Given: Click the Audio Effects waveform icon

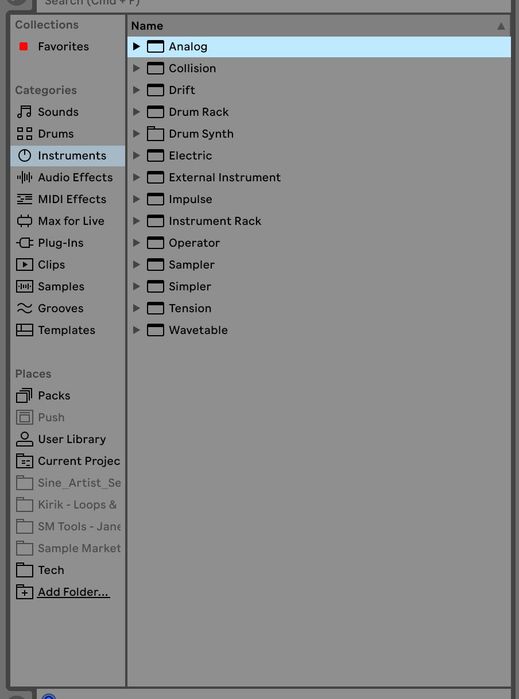Looking at the screenshot, I should (25, 177).
